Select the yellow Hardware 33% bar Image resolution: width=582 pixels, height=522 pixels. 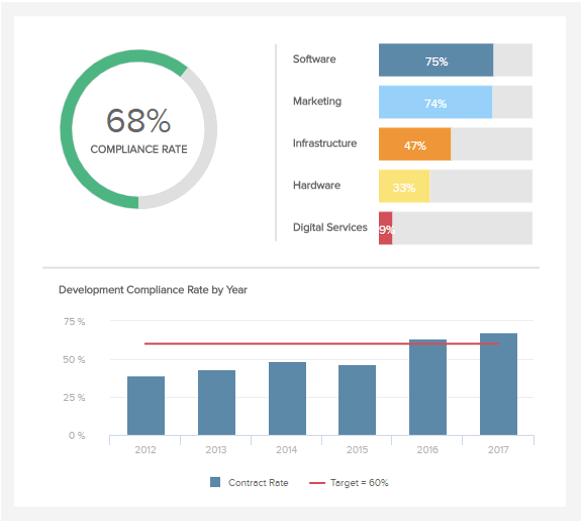click(404, 186)
